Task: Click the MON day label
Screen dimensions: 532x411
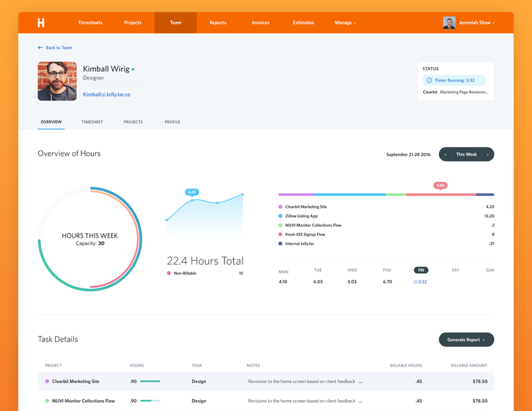Action: coord(283,271)
